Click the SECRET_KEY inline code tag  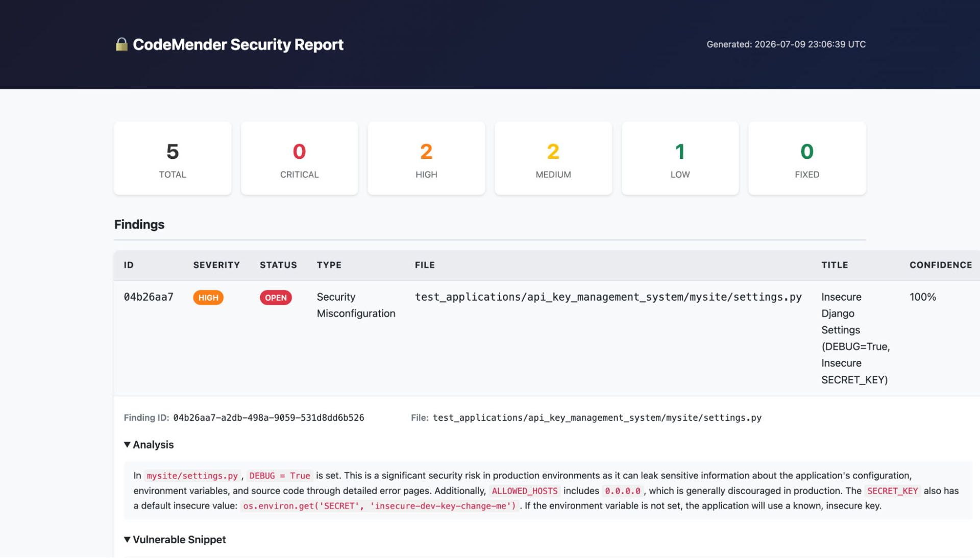[x=892, y=491]
